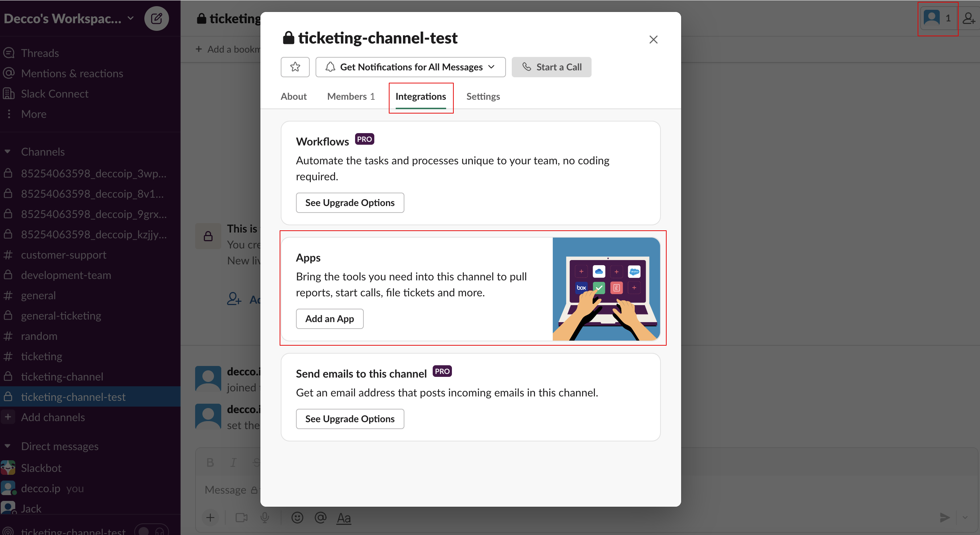The image size is (980, 535).
Task: Click the record audio microphone icon
Action: [x=265, y=518]
